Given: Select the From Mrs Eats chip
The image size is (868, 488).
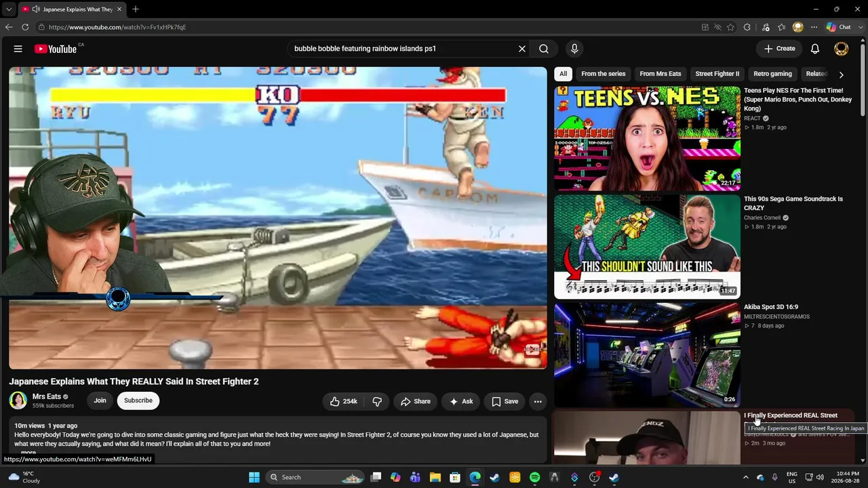Looking at the screenshot, I should point(660,74).
